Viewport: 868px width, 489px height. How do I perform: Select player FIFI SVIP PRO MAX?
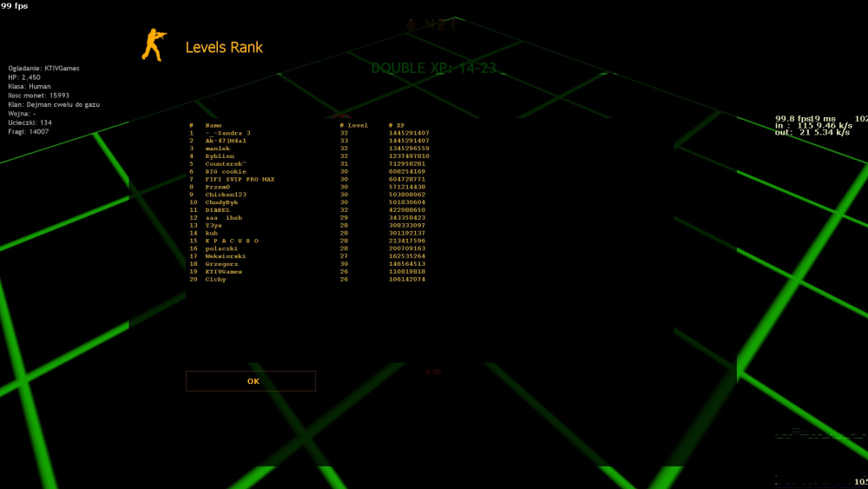coord(240,179)
